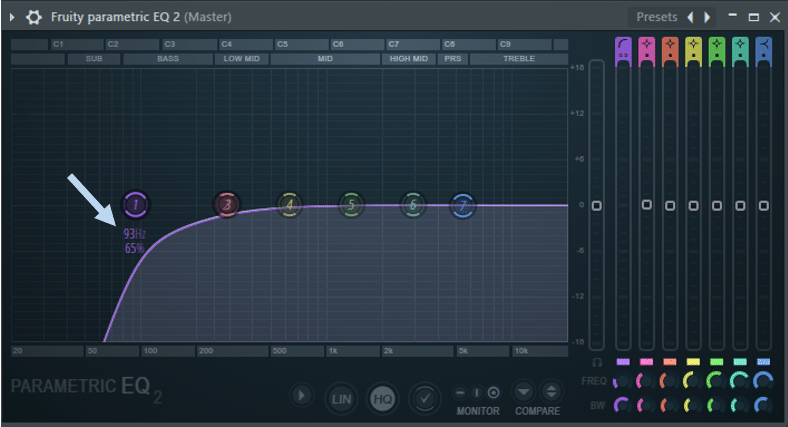The width and height of the screenshot is (788, 427).
Task: Click the orange band 3 color swatch
Action: pyautogui.click(x=670, y=362)
